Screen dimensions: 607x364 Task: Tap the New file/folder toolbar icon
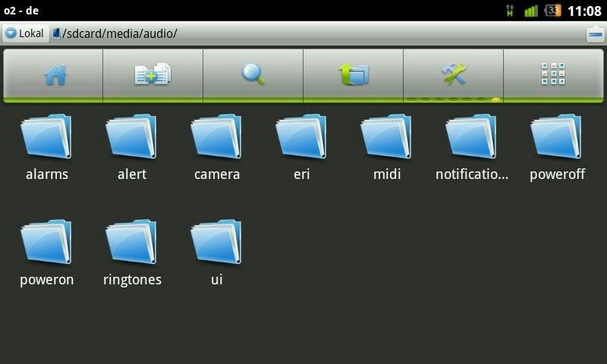[153, 74]
